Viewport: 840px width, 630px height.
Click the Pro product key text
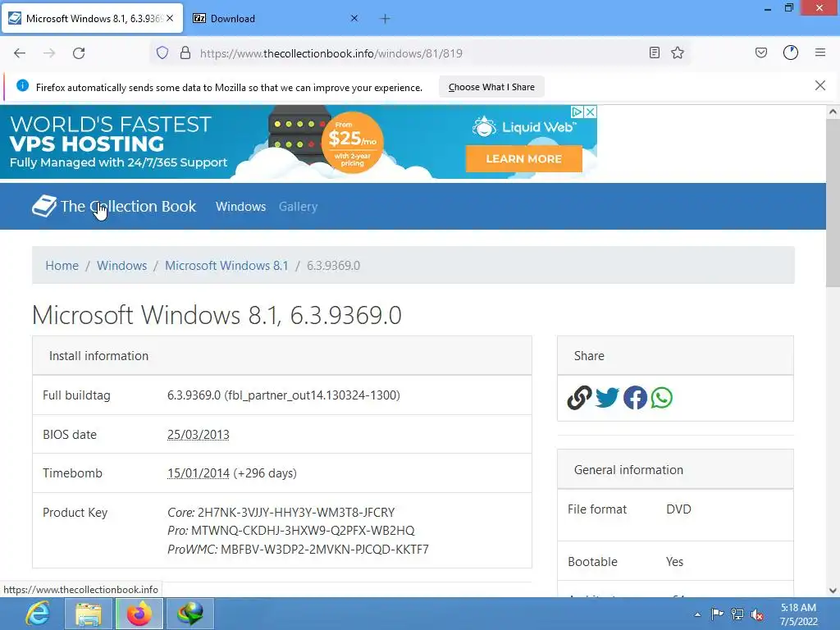(291, 531)
